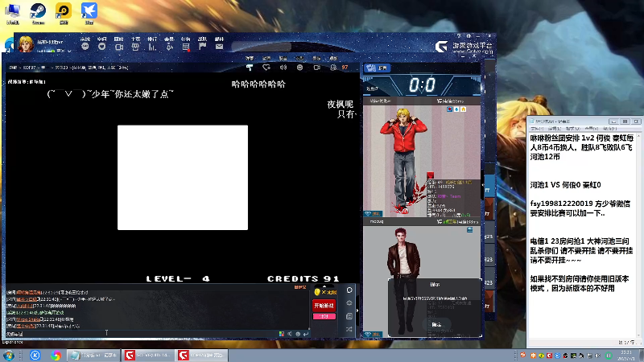Switch to second red G platform taskbar button
Image resolution: width=644 pixels, height=362 pixels.
tap(202, 355)
